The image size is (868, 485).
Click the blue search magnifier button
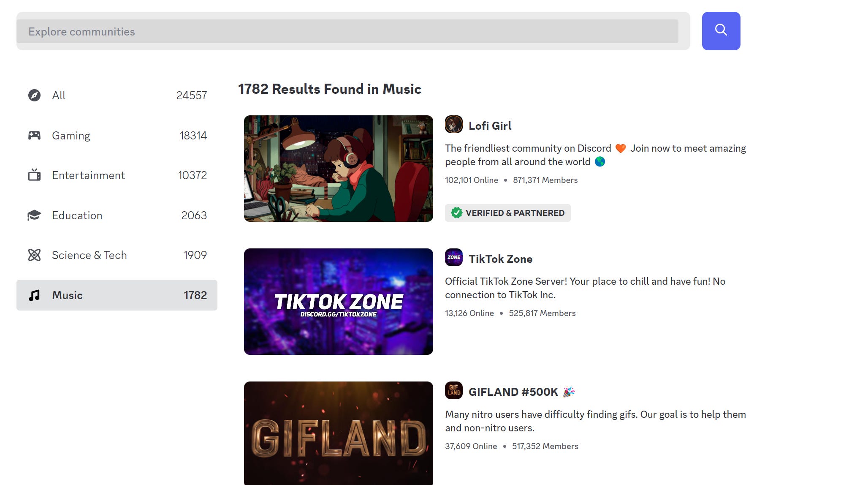(x=721, y=31)
